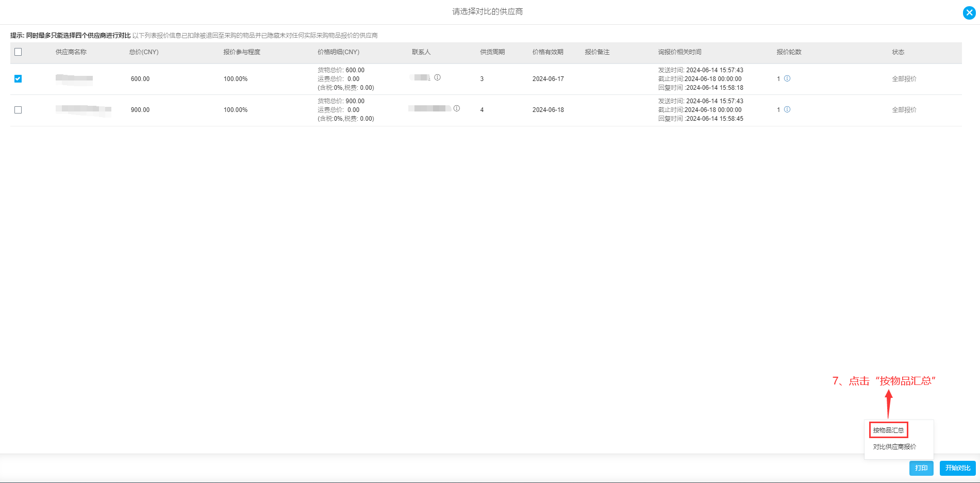This screenshot has height=483, width=980.
Task: Click the 报价备注 column header
Action: pos(597,52)
